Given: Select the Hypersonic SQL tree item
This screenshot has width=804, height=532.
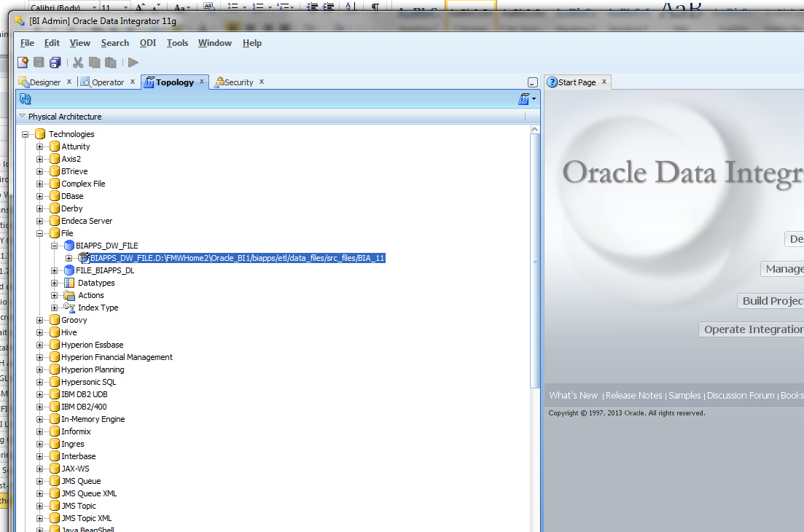Looking at the screenshot, I should pos(88,383).
